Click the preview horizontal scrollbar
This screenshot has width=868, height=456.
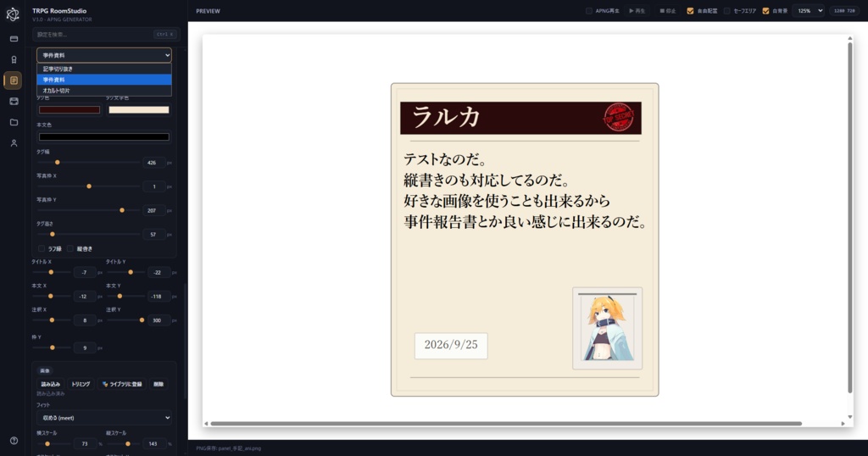coord(506,423)
